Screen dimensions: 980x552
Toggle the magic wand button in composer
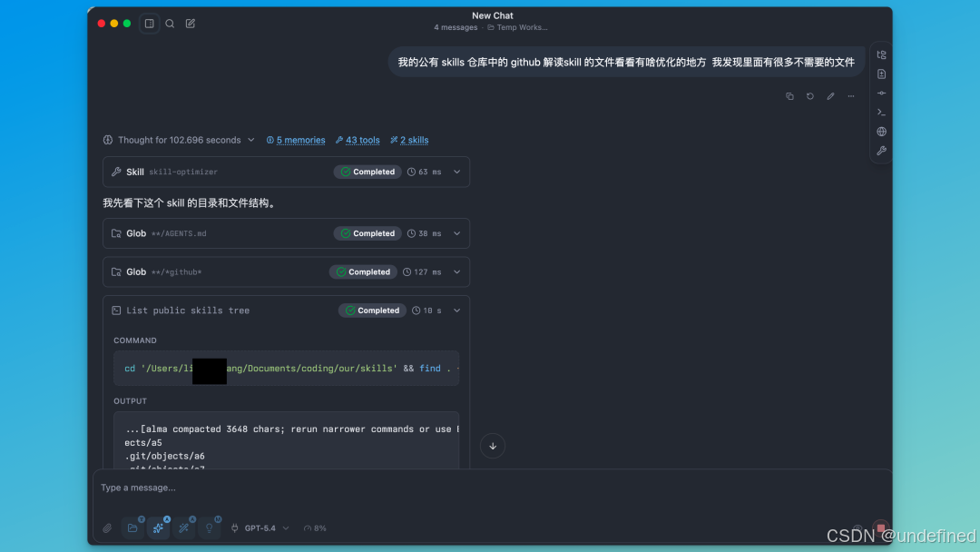183,528
